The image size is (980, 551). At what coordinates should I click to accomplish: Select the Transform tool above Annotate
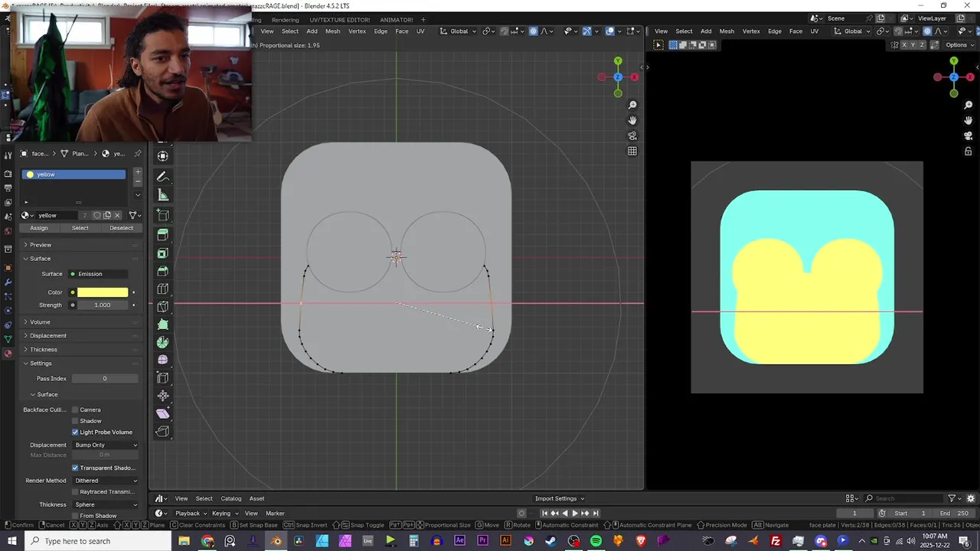point(163,156)
